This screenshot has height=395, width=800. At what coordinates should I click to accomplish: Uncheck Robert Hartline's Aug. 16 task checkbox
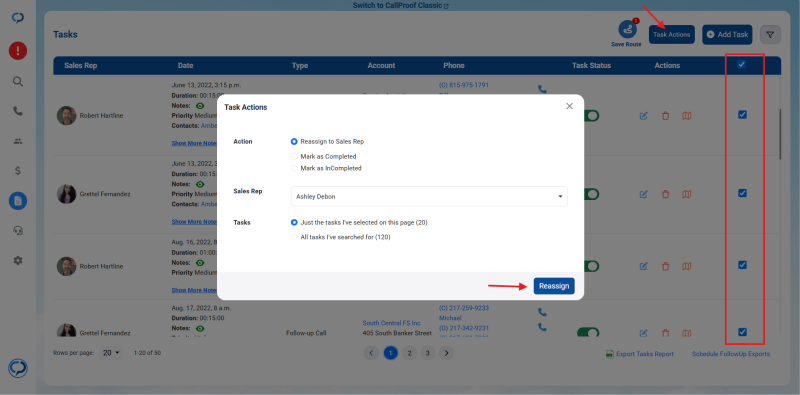(x=742, y=265)
